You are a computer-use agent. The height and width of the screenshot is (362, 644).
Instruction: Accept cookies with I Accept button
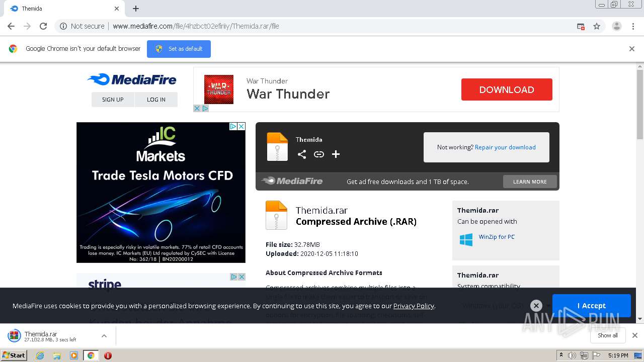(592, 306)
